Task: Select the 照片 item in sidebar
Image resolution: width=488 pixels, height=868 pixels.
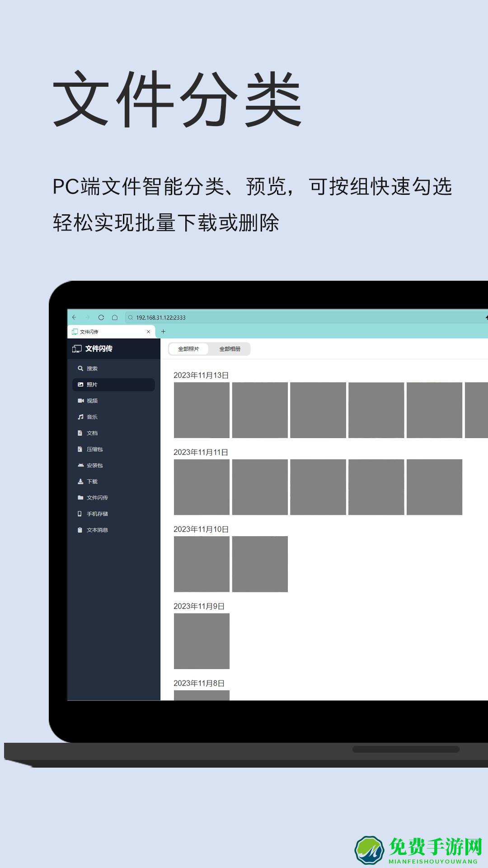Action: (x=113, y=385)
